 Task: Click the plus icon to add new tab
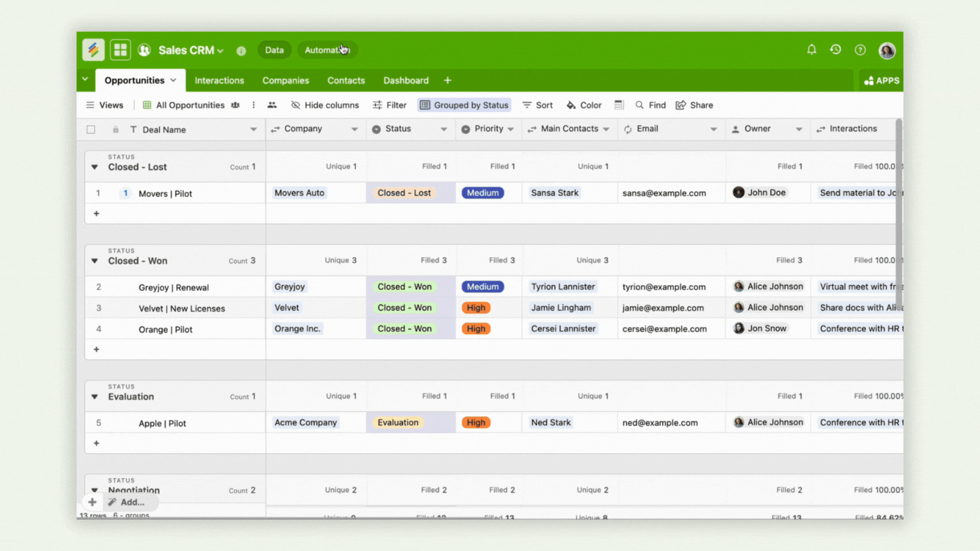pyautogui.click(x=447, y=80)
